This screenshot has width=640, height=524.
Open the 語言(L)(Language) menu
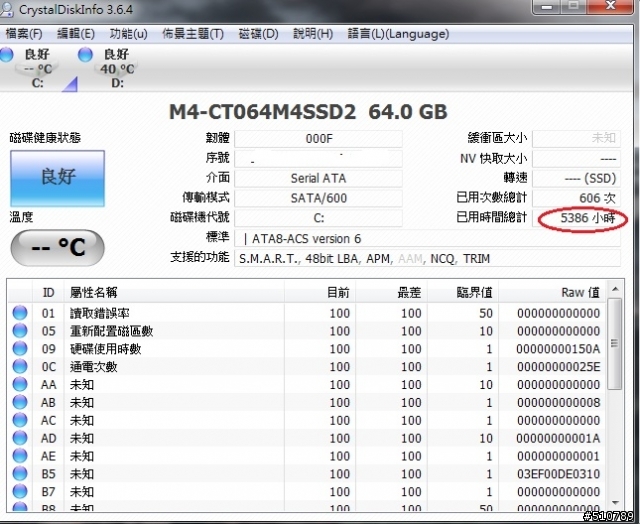pyautogui.click(x=398, y=34)
